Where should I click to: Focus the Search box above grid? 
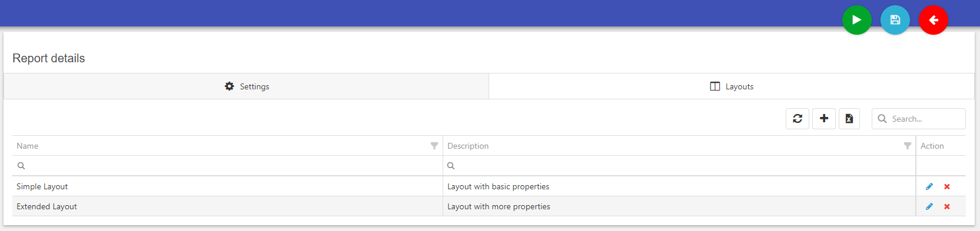[x=919, y=119]
